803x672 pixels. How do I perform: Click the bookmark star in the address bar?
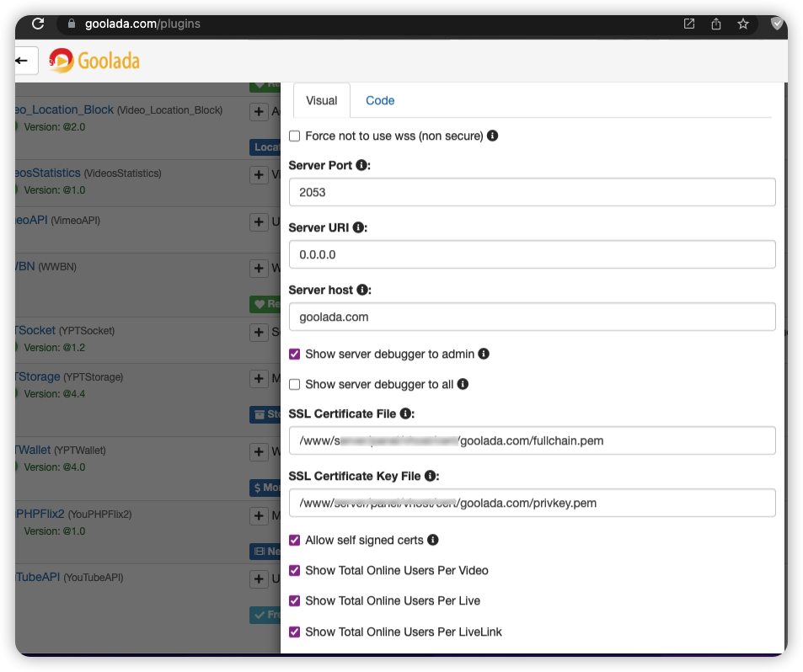742,24
